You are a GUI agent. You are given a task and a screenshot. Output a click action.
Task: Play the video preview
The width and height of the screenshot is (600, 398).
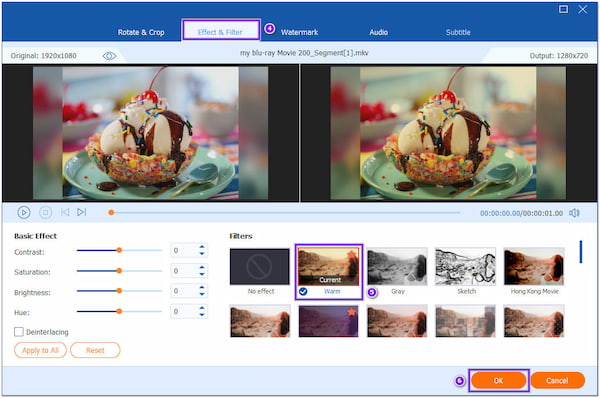(24, 212)
